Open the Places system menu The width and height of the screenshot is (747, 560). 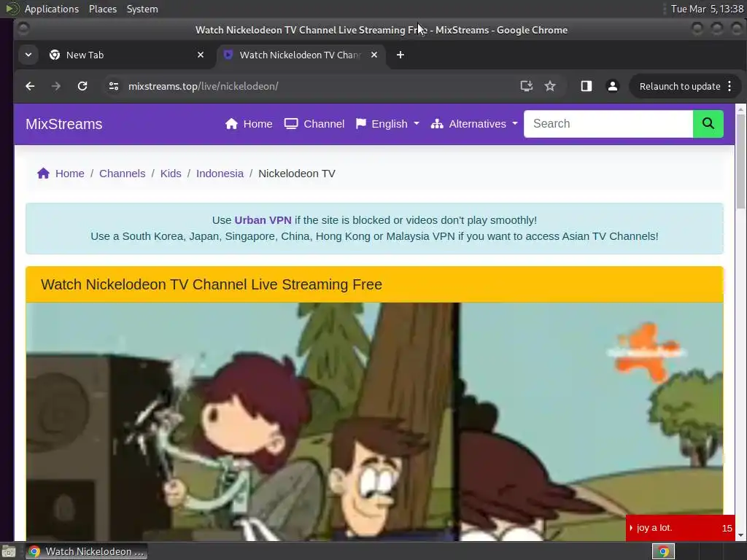[x=102, y=9]
